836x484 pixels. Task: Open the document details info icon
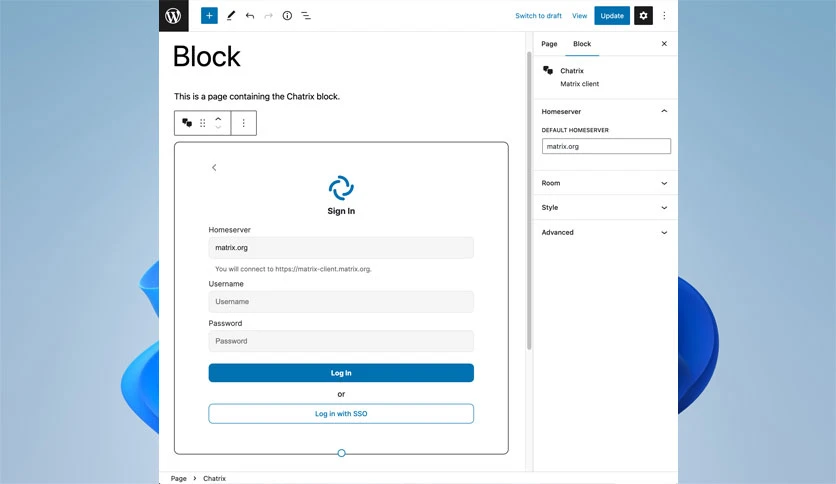(287, 15)
